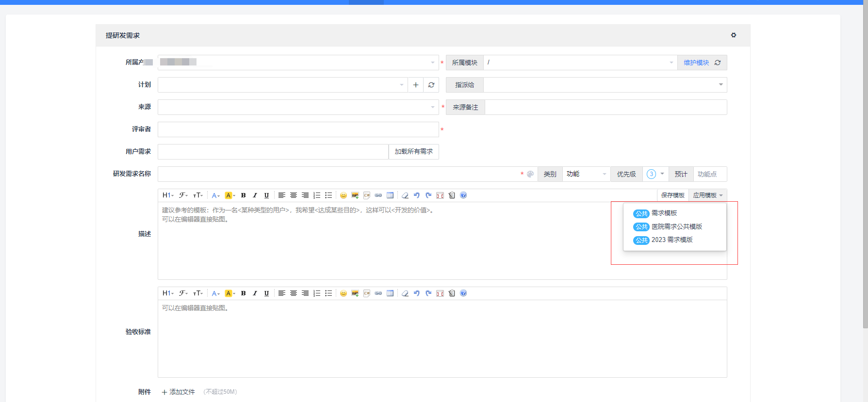
Task: Open the title color palette for 研发需求名称
Action: click(530, 174)
